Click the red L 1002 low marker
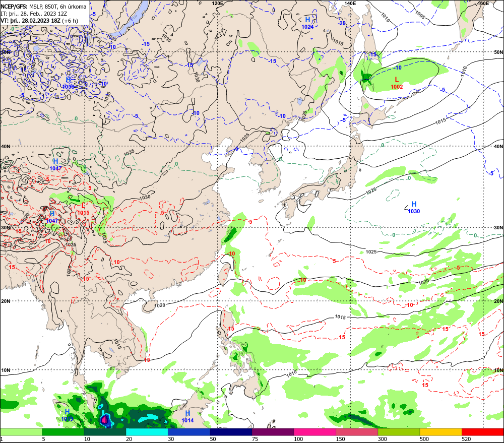Screen dimensions: 504x443 [397, 83]
